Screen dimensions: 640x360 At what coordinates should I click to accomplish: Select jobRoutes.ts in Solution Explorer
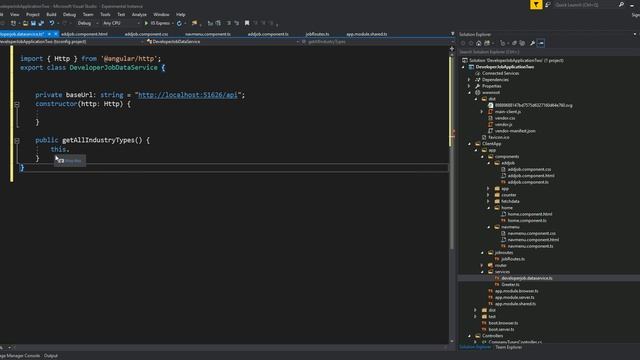(x=513, y=259)
